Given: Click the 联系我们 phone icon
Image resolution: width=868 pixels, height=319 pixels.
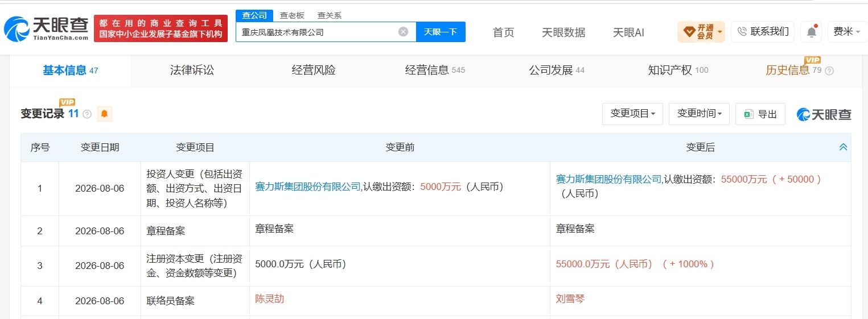Looking at the screenshot, I should coord(742,32).
